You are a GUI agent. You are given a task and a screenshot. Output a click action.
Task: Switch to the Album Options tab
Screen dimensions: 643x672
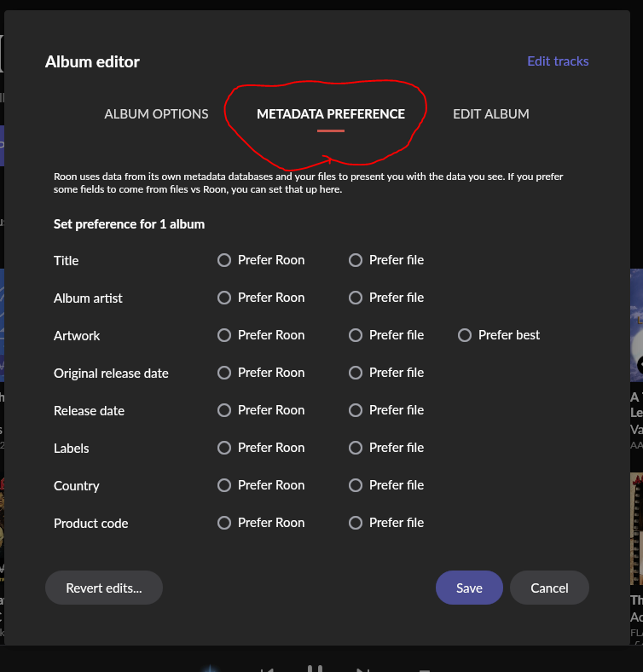156,113
